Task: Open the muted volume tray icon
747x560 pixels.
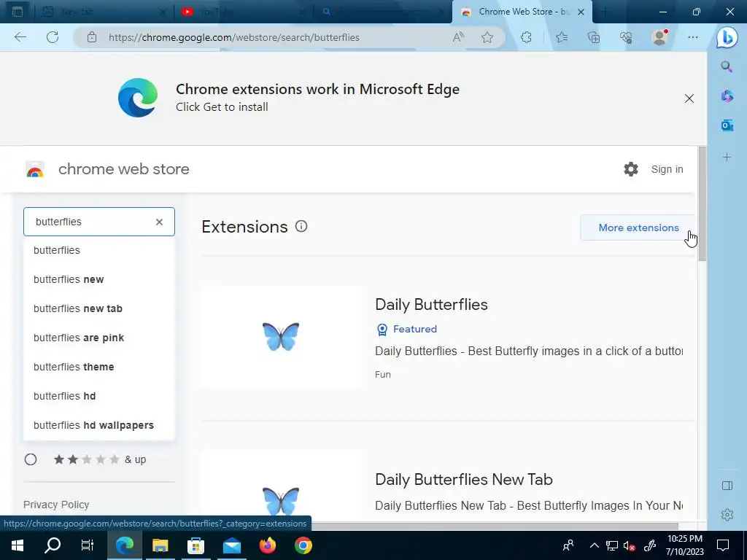Action: pos(630,545)
